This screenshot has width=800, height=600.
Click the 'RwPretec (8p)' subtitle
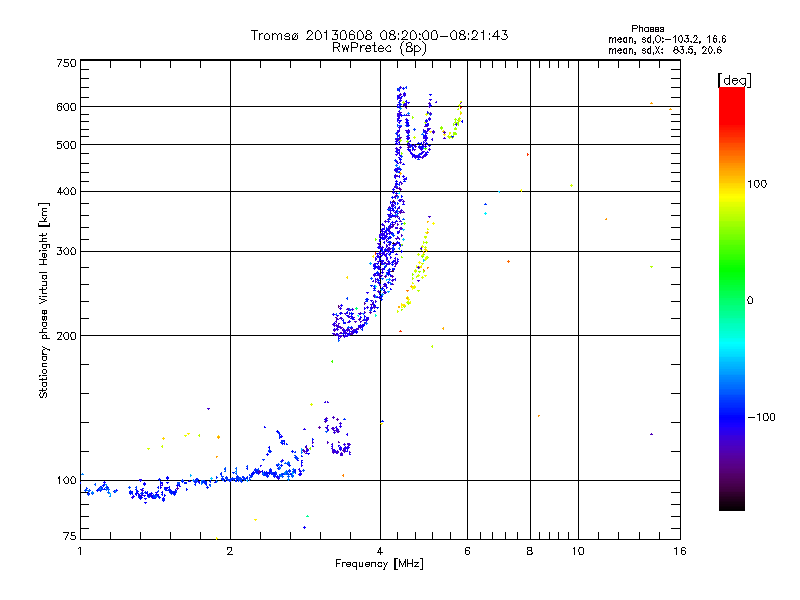(379, 48)
